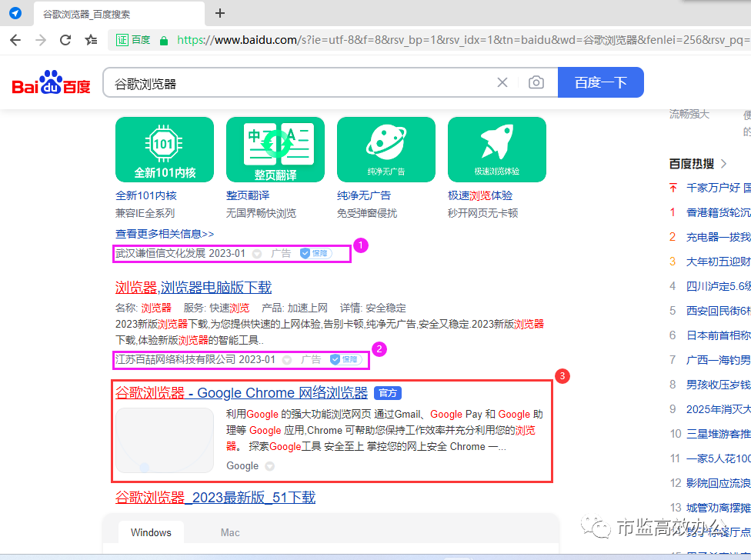Select the Mac download tab
This screenshot has height=560, width=751.
pyautogui.click(x=230, y=532)
